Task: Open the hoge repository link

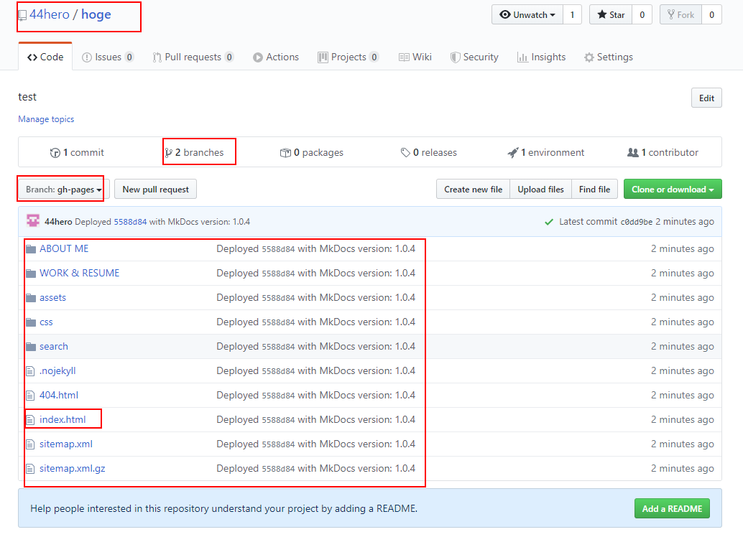Action: pyautogui.click(x=96, y=14)
